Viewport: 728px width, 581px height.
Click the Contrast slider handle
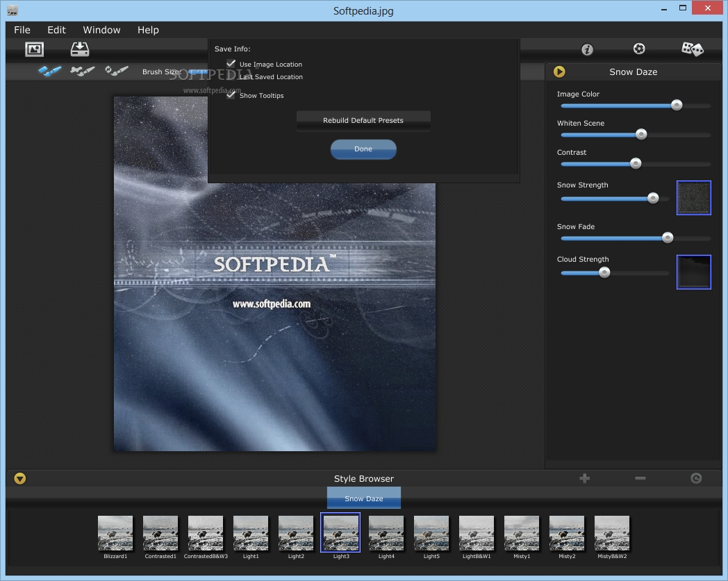coord(636,163)
